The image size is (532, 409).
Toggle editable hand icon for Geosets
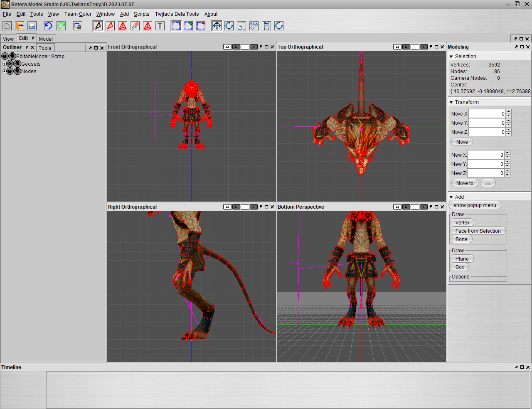[x=17, y=64]
